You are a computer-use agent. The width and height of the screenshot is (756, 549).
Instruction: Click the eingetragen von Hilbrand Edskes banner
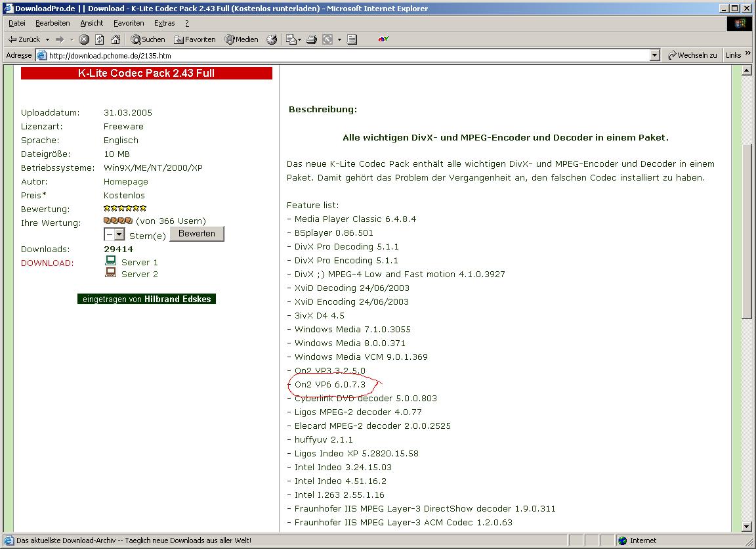point(146,299)
